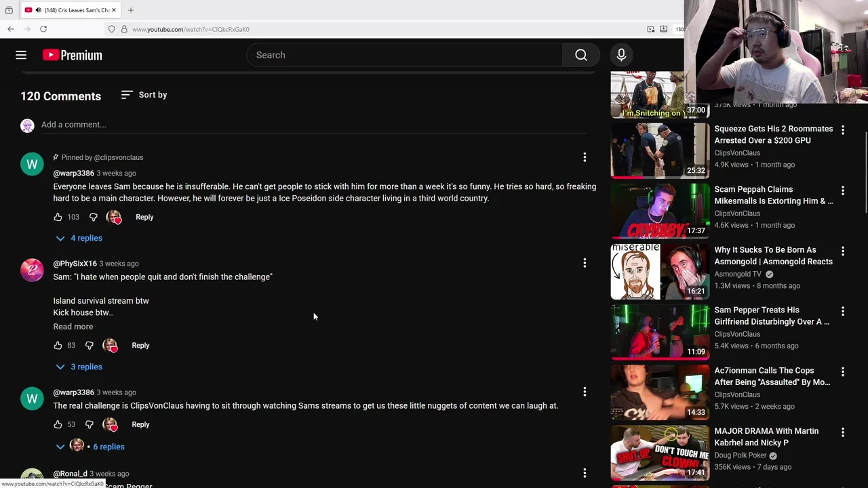Open Scam Peppah Claims video thumbnail
868x488 pixels.
[x=660, y=211]
